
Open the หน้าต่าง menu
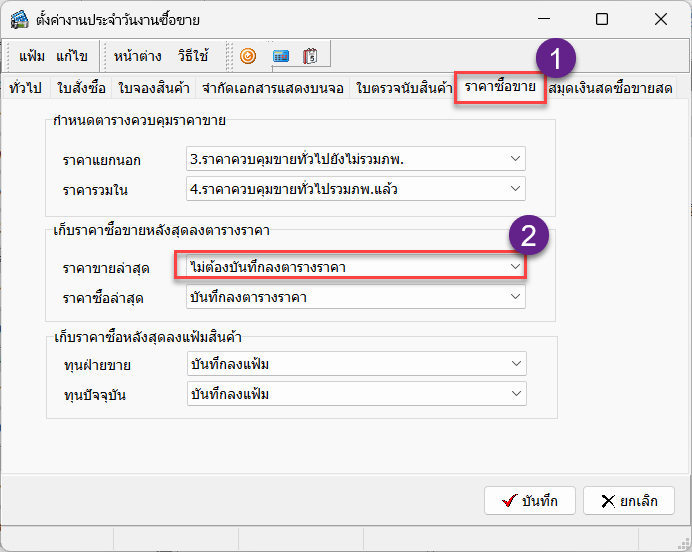point(138,56)
